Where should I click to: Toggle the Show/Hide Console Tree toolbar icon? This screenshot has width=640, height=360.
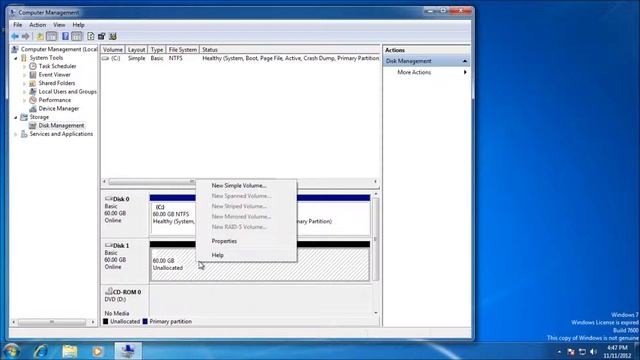coord(51,37)
